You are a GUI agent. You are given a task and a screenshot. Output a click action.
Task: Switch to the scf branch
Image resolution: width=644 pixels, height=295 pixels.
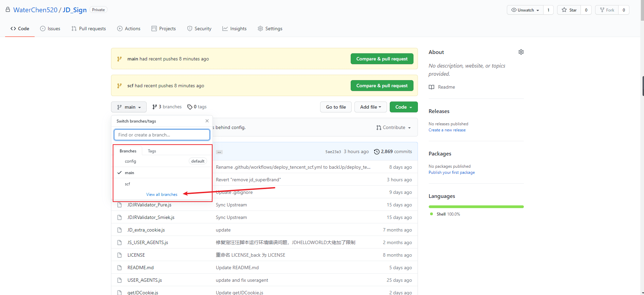[x=127, y=184]
